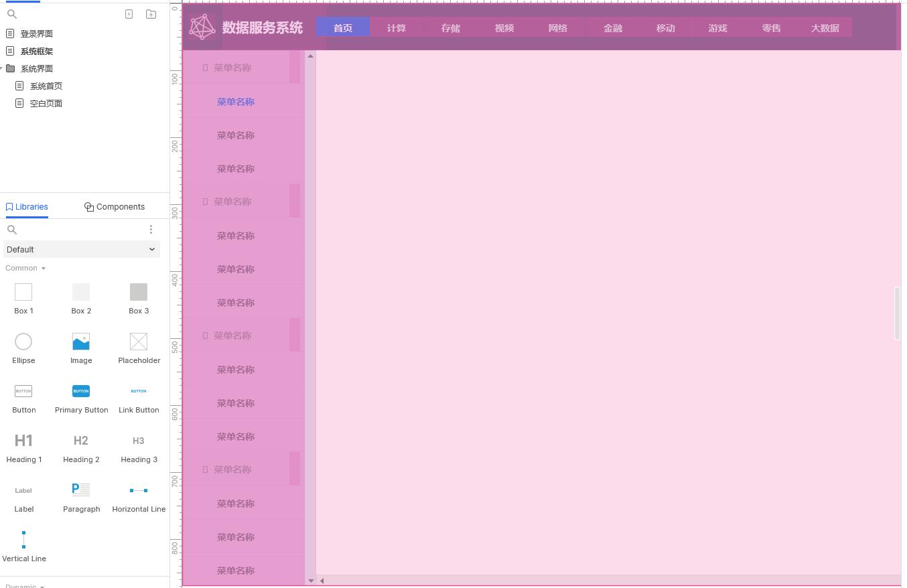
Task: Click the add new folder icon
Action: point(151,13)
